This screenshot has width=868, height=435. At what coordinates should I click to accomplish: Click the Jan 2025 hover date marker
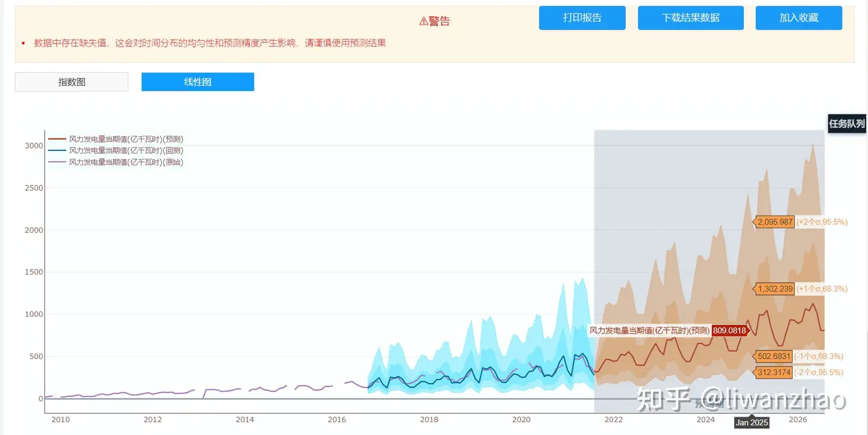[752, 422]
